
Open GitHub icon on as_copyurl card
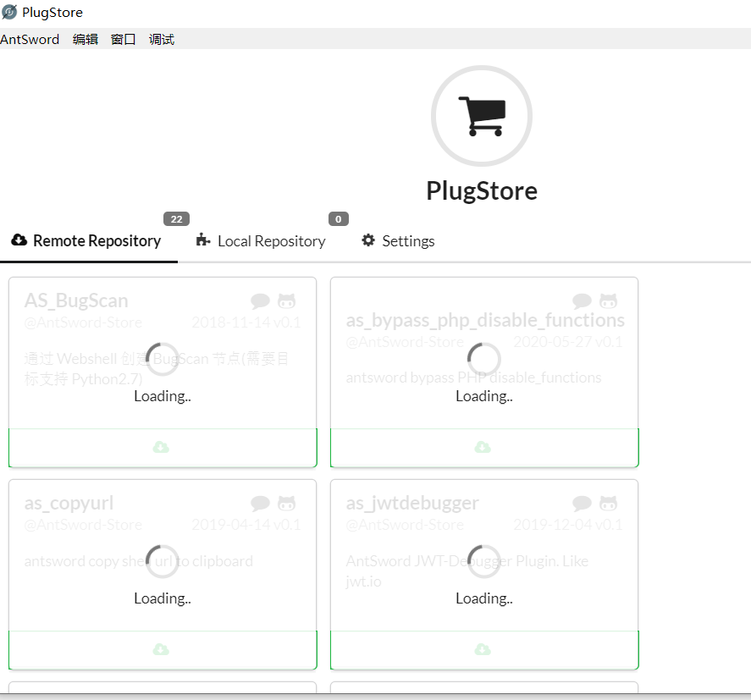(x=286, y=504)
